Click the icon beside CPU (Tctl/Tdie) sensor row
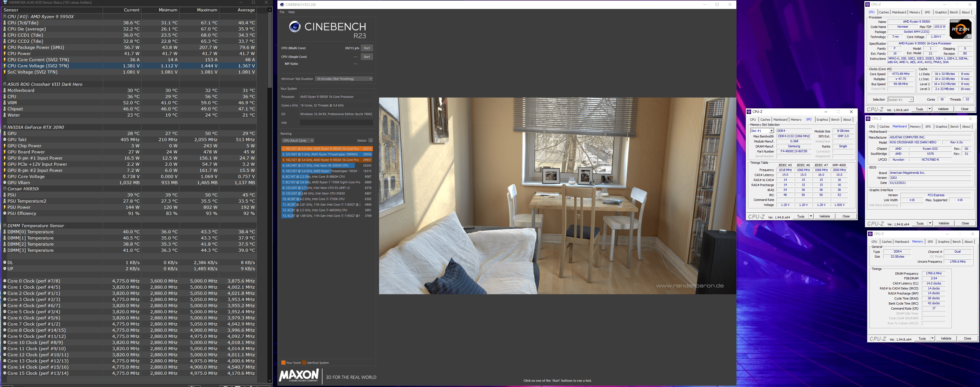Screen dimensions: 980x387 tap(4, 23)
